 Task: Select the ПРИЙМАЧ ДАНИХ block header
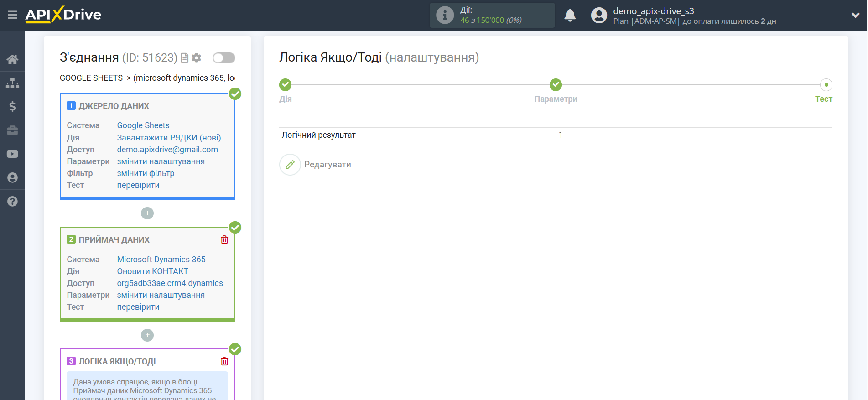114,240
